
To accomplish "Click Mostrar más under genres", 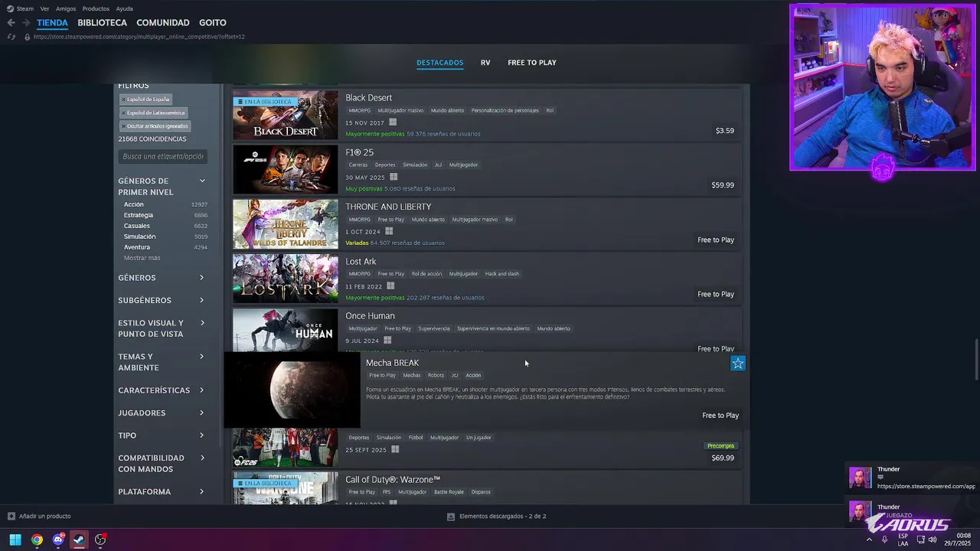I will [x=142, y=258].
